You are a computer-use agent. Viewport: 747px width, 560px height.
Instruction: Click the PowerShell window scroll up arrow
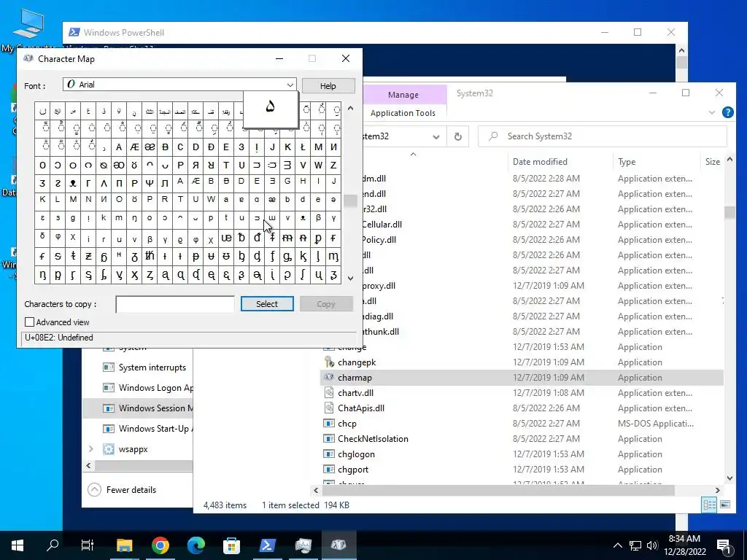pyautogui.click(x=682, y=50)
